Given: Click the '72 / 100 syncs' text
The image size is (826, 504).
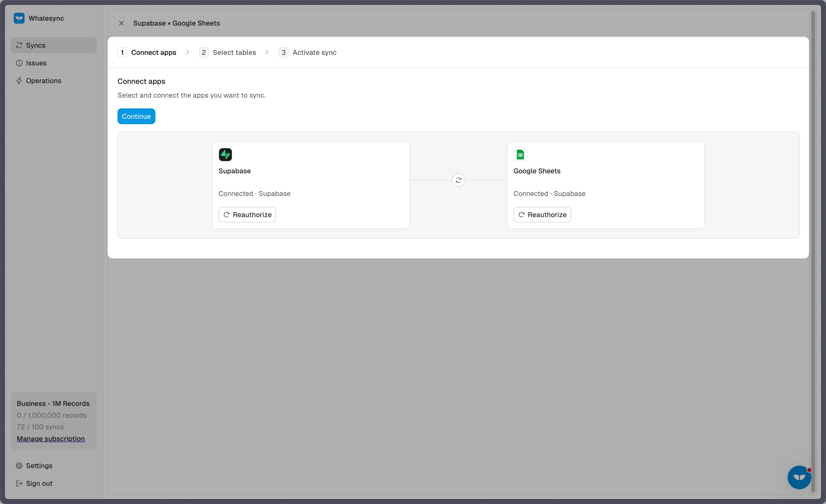Looking at the screenshot, I should pyautogui.click(x=40, y=427).
